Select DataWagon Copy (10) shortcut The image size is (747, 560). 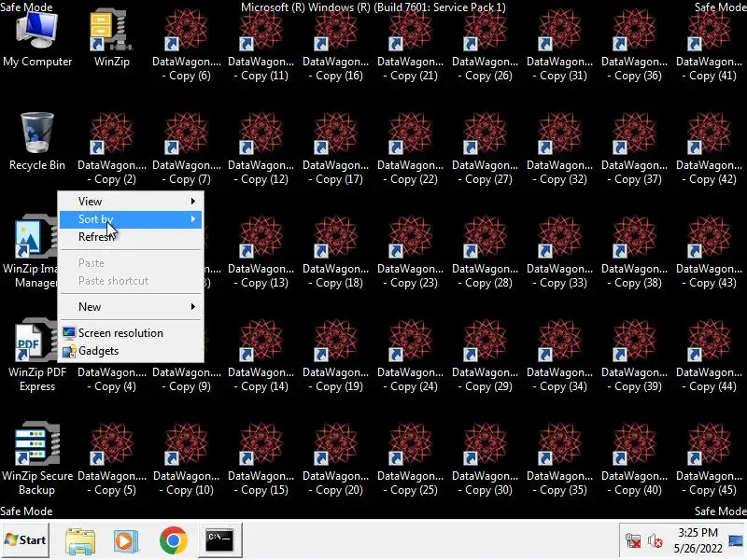point(186,459)
